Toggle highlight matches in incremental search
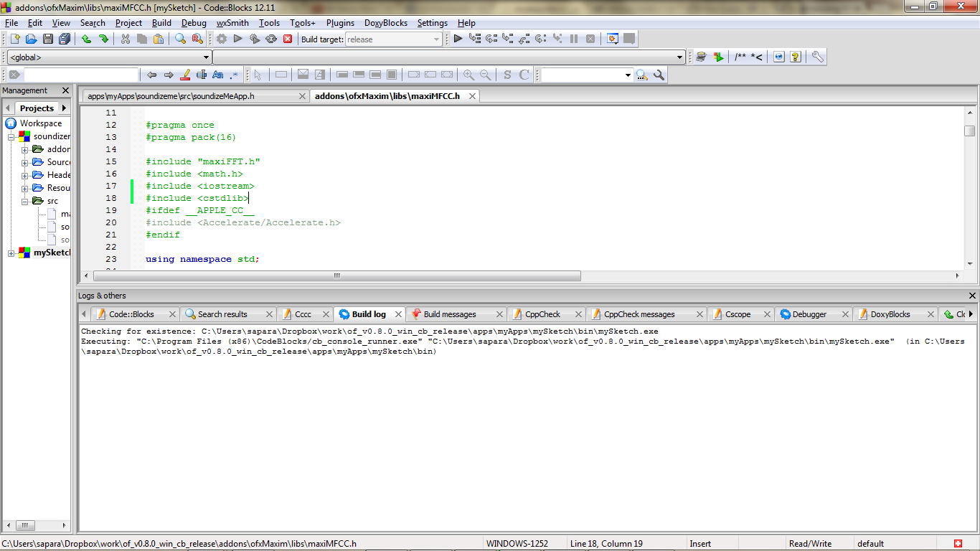Viewport: 980px width, 551px height. pyautogui.click(x=185, y=75)
